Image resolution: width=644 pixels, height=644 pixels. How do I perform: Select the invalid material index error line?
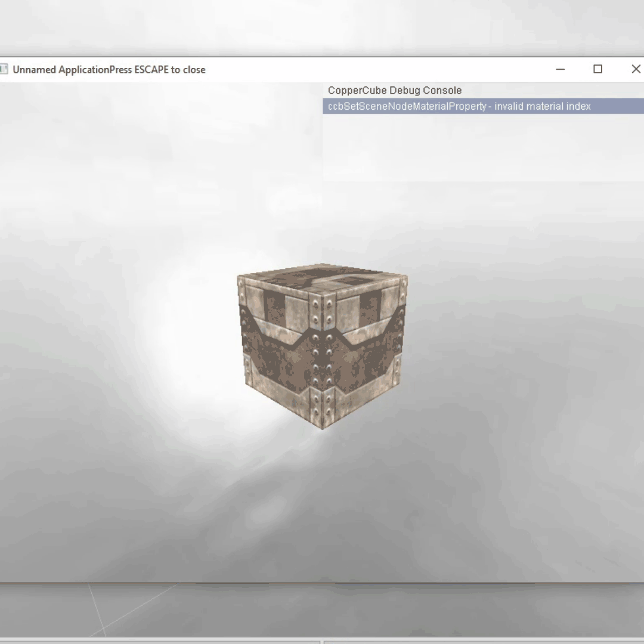pos(483,106)
